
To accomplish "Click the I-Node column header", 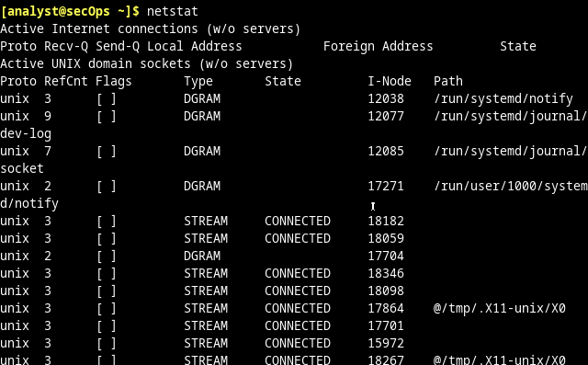I will click(x=390, y=82).
